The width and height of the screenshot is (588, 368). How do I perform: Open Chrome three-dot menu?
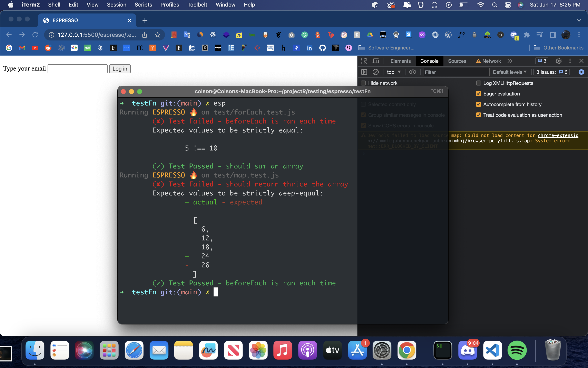pyautogui.click(x=579, y=35)
